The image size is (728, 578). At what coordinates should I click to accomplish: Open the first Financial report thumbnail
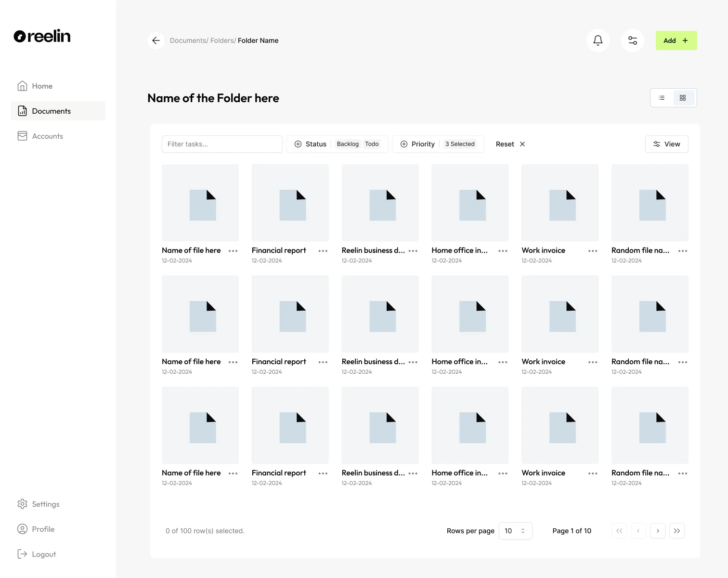point(290,203)
